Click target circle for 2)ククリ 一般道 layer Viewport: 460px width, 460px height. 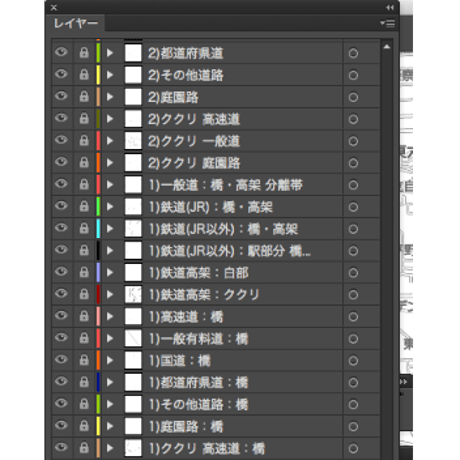point(353,141)
